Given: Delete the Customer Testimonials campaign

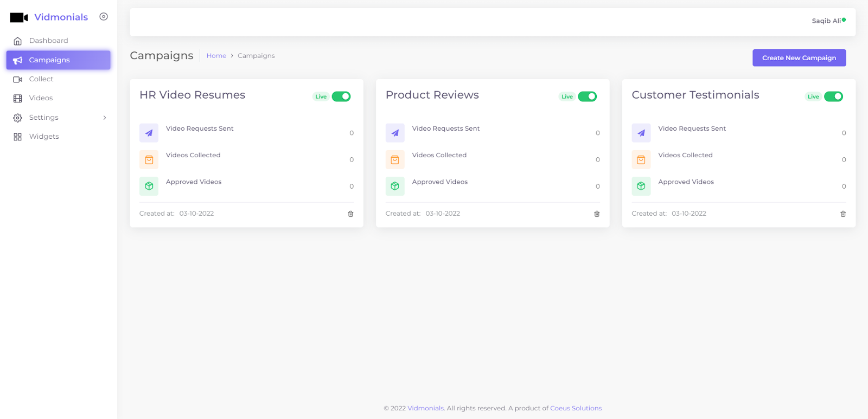Looking at the screenshot, I should [x=843, y=214].
